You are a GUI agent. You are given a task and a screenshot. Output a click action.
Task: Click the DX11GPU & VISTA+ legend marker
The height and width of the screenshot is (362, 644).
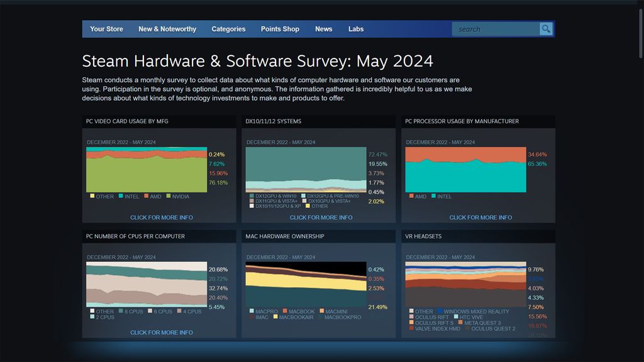pos(252,202)
